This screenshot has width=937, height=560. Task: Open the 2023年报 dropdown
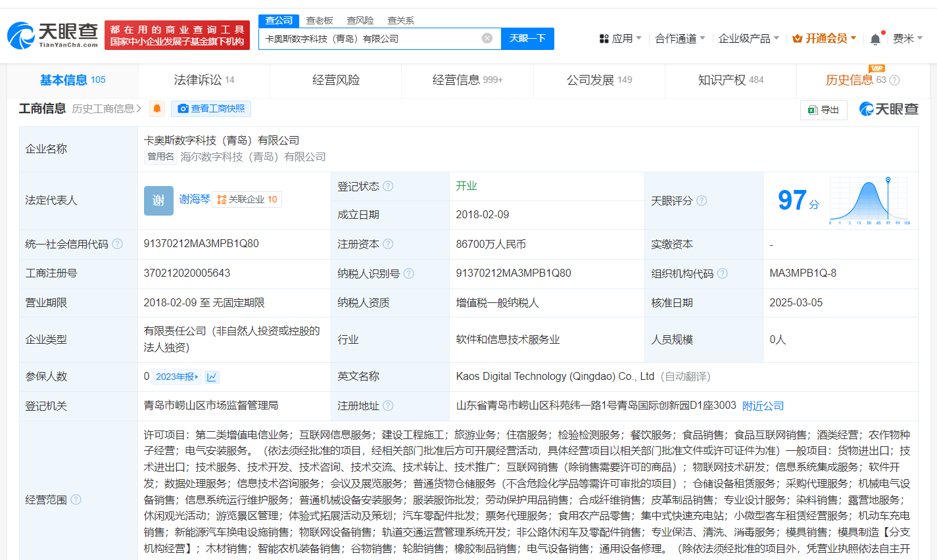click(178, 377)
